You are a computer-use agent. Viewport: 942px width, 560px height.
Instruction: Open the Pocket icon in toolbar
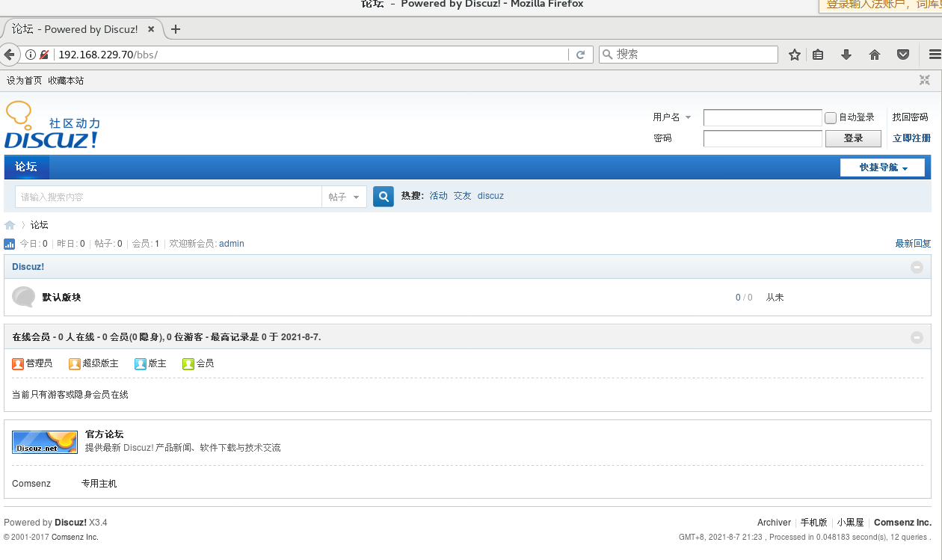903,55
